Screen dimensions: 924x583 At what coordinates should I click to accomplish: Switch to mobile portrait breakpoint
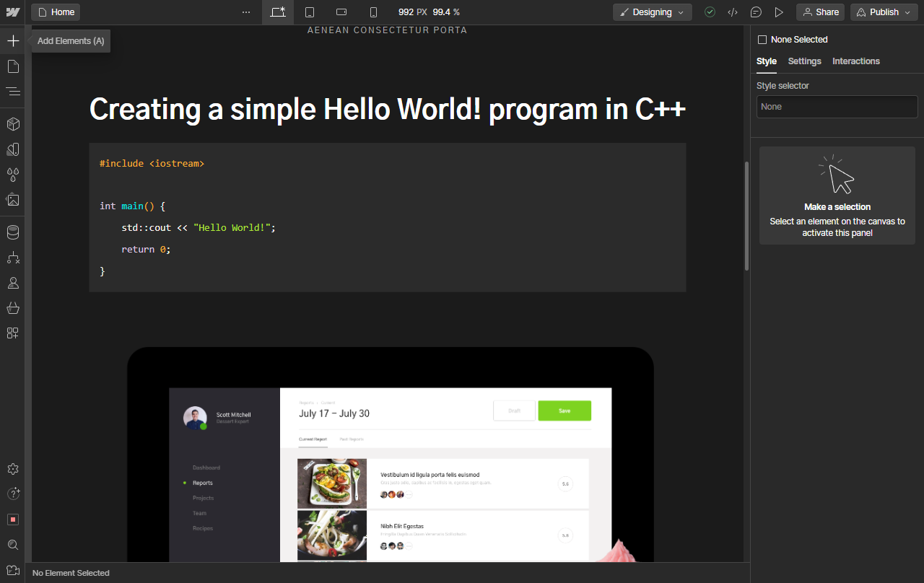(373, 12)
